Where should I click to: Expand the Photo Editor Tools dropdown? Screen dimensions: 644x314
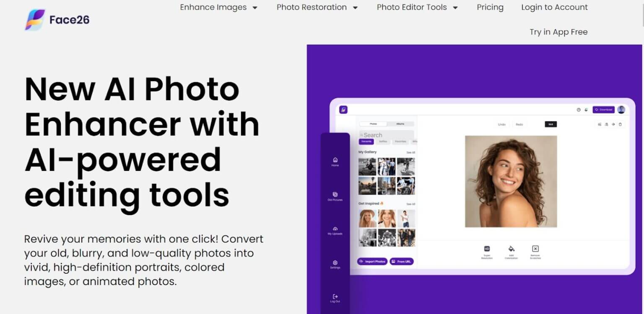pos(416,7)
